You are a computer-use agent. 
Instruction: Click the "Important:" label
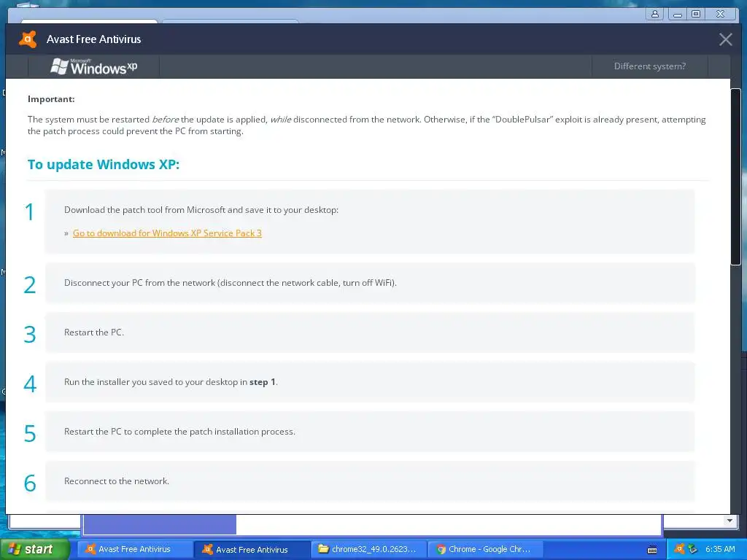coord(51,99)
